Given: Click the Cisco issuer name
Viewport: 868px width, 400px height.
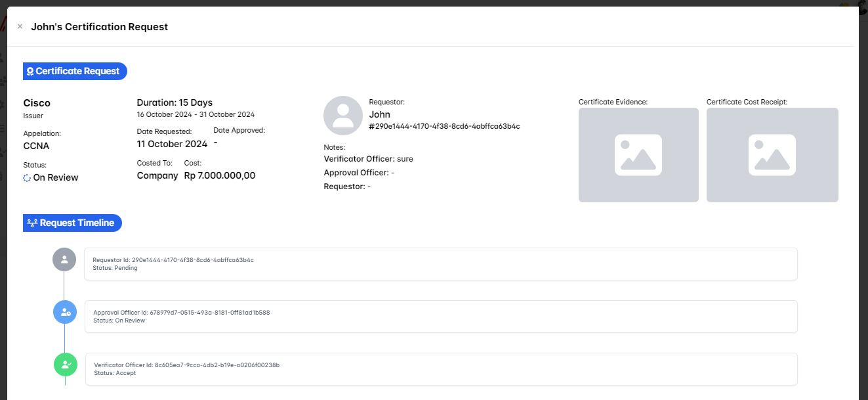Looking at the screenshot, I should [x=37, y=103].
